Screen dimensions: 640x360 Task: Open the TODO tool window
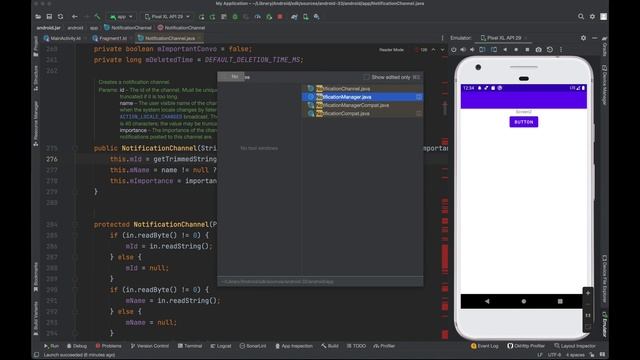356,346
